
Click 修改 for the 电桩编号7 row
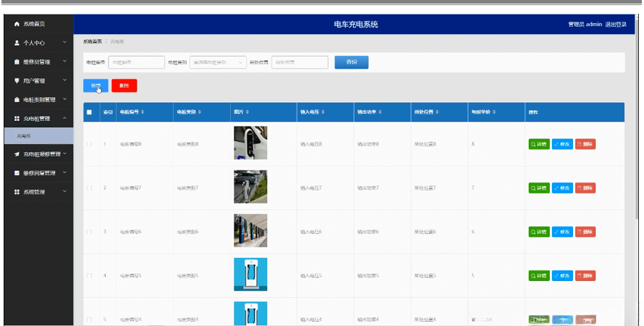562,188
